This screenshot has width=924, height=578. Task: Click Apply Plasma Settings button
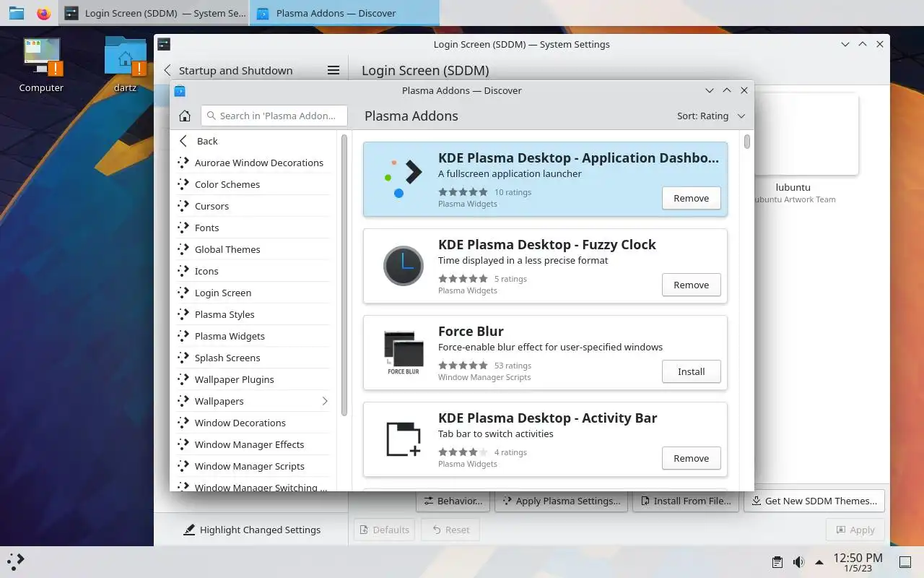pyautogui.click(x=561, y=501)
